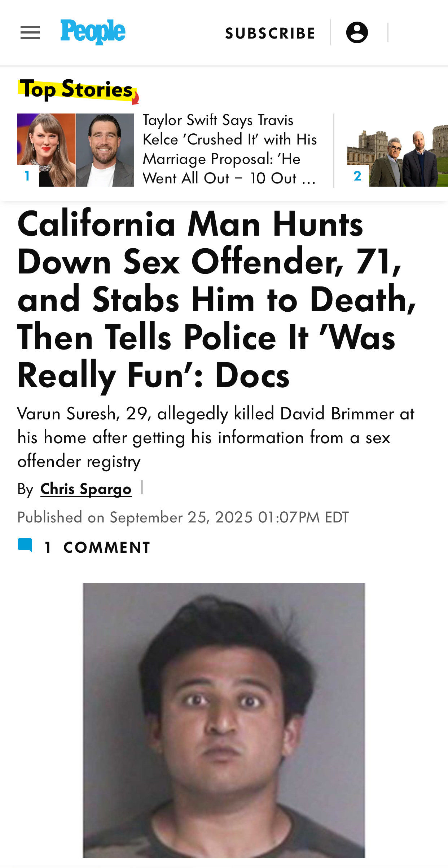Screen dimensions: 448x868
Task: Tap the number 2 story badge
Action: click(x=357, y=176)
